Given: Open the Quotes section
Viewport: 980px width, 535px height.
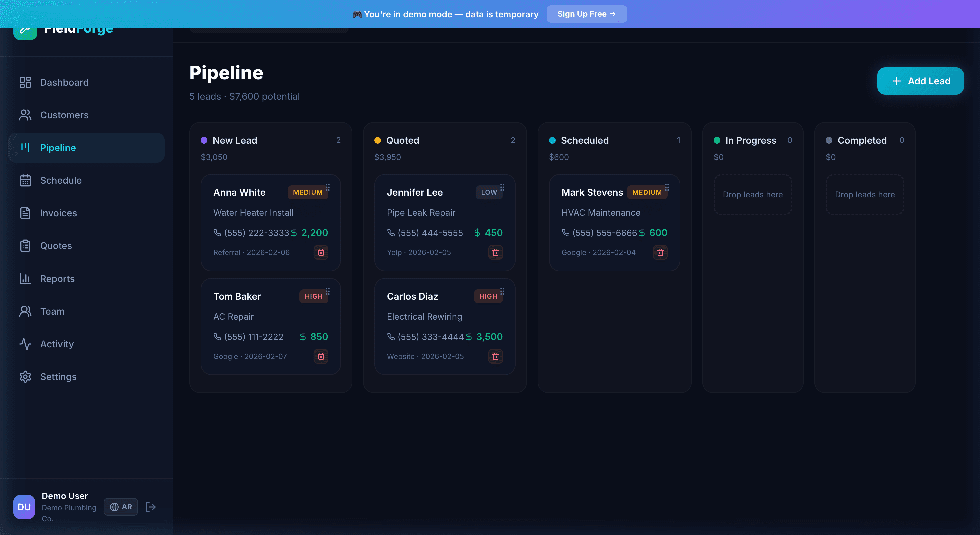Looking at the screenshot, I should 56,245.
